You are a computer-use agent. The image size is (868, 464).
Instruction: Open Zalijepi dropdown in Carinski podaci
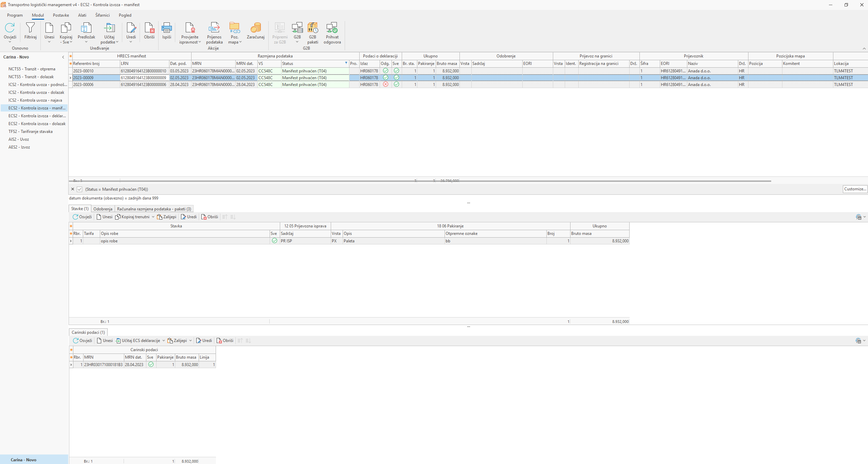[190, 341]
